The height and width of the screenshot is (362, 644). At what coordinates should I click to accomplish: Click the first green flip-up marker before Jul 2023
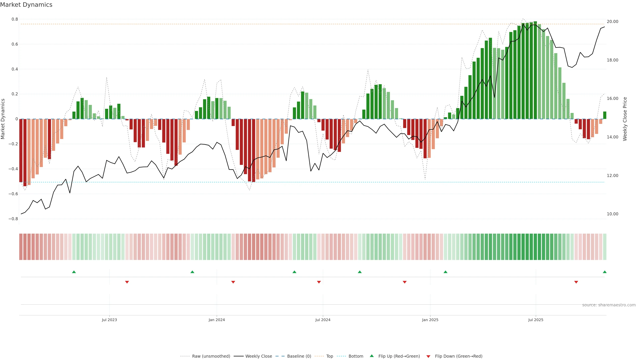point(74,272)
